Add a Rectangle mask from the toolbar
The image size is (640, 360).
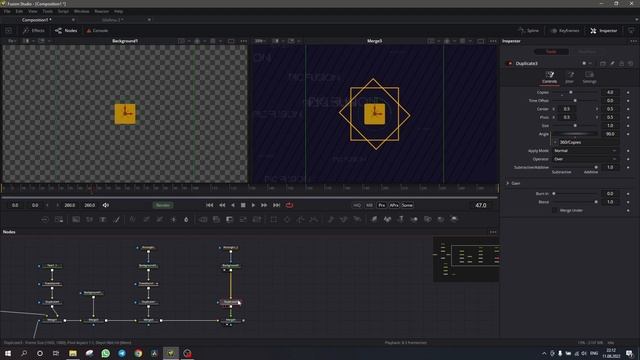(273, 220)
